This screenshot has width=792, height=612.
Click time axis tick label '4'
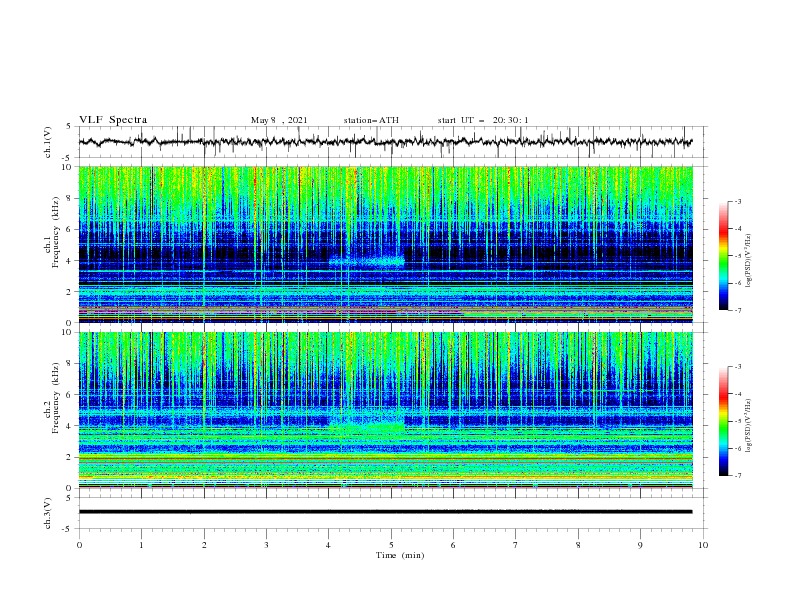click(328, 545)
